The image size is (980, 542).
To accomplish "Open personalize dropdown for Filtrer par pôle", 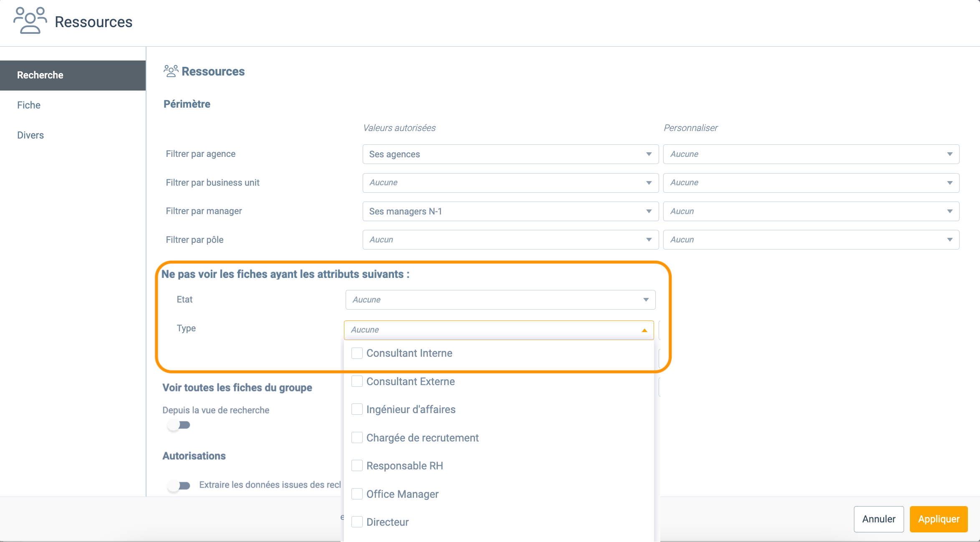I will pyautogui.click(x=811, y=239).
